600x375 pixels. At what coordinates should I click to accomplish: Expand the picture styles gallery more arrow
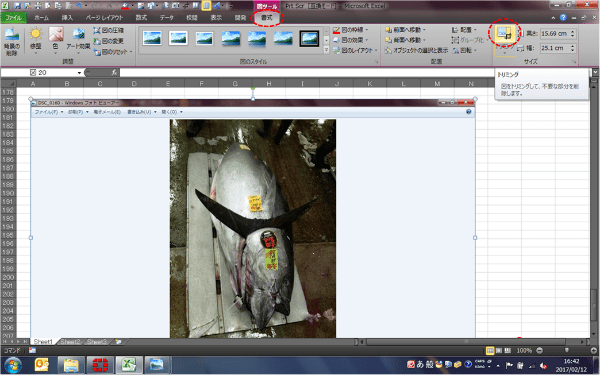(326, 49)
